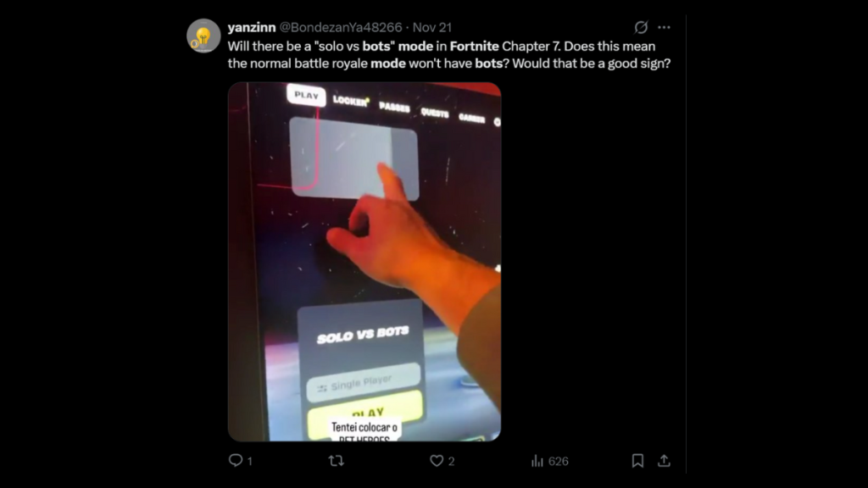Bookmark this tweet

click(x=637, y=460)
